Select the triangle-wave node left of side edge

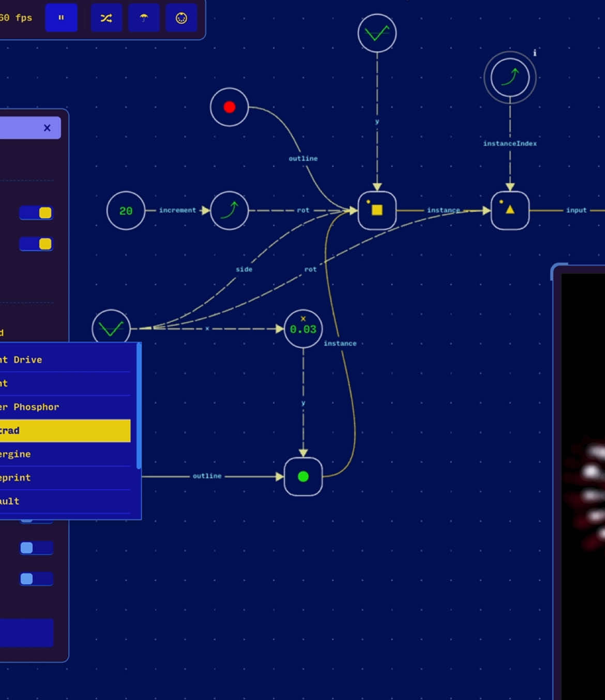pos(111,328)
